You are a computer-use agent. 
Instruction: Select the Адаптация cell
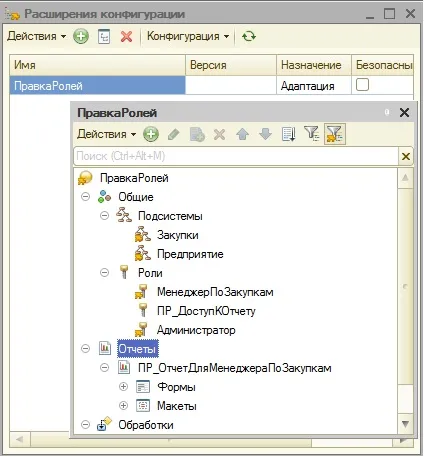click(x=314, y=86)
